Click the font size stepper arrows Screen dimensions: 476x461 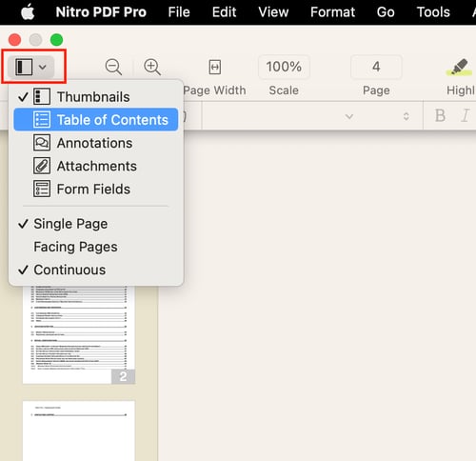pyautogui.click(x=406, y=116)
